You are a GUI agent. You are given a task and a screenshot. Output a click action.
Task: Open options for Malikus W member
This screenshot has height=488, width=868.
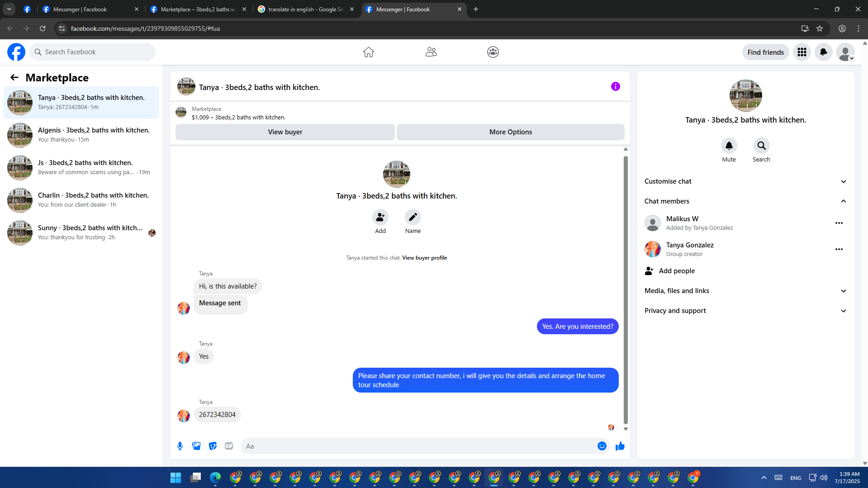coord(839,223)
